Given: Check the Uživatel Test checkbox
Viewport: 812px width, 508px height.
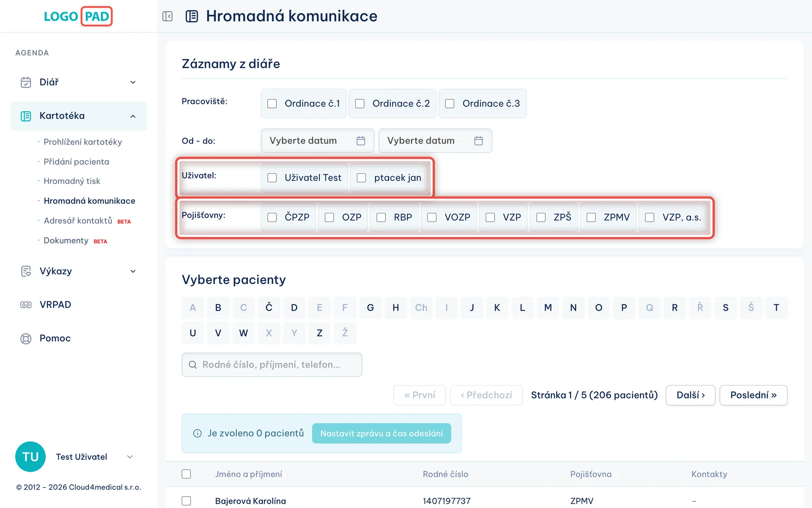Looking at the screenshot, I should [x=272, y=178].
